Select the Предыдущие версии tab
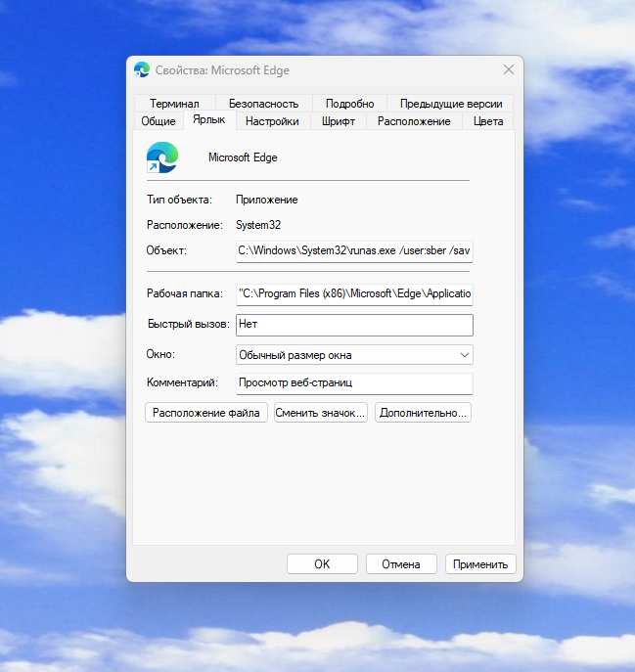 451,104
